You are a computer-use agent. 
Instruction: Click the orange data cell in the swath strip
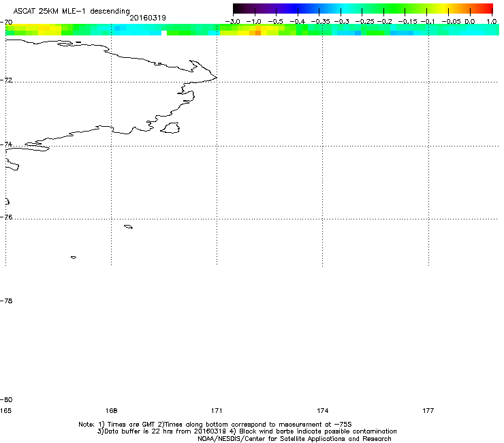[258, 33]
